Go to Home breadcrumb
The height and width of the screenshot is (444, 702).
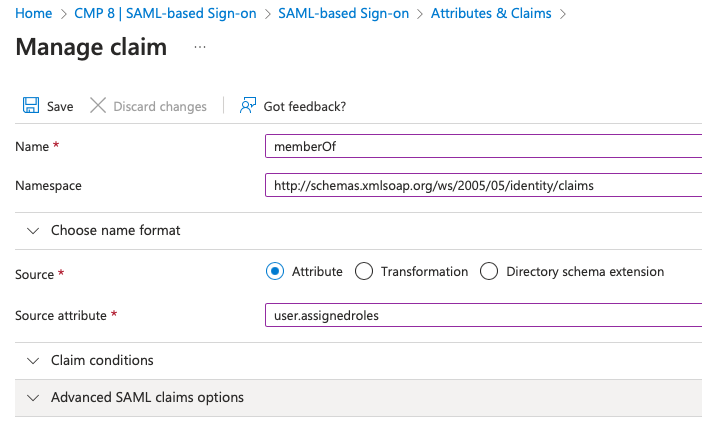(x=34, y=13)
